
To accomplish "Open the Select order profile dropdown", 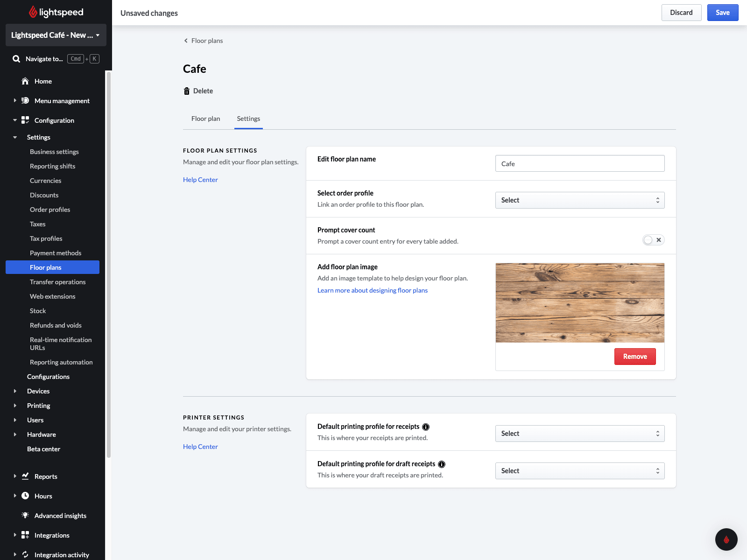I will 579,200.
